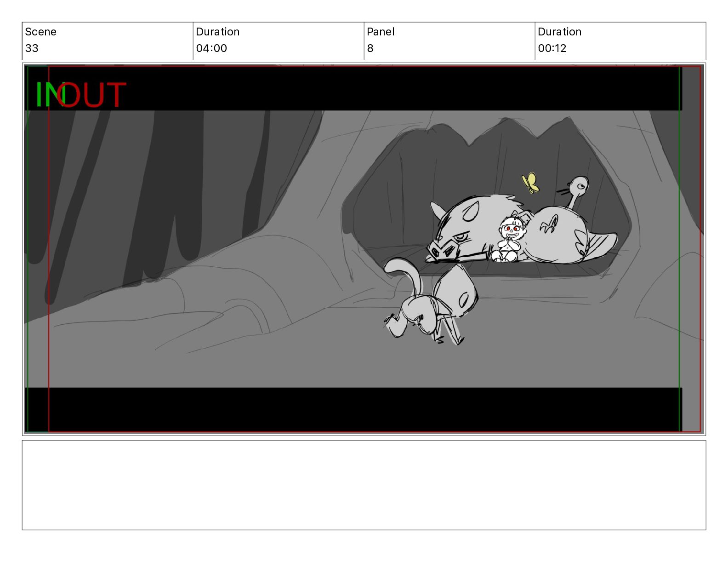728x563 pixels.
Task: Click the Duration label beside Scene
Action: point(218,32)
